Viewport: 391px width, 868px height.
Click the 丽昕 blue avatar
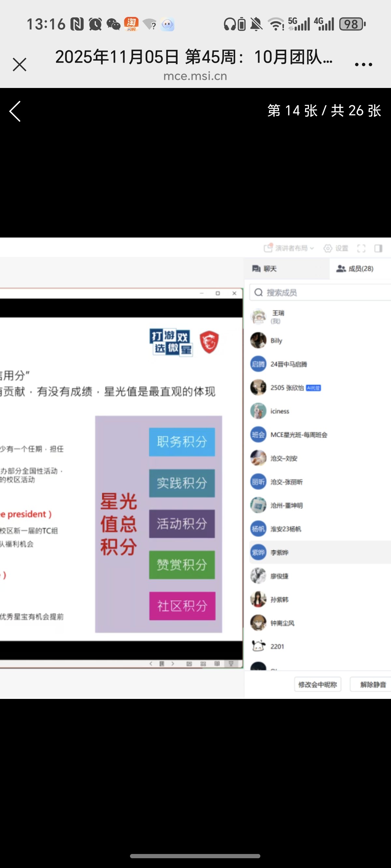point(258,482)
